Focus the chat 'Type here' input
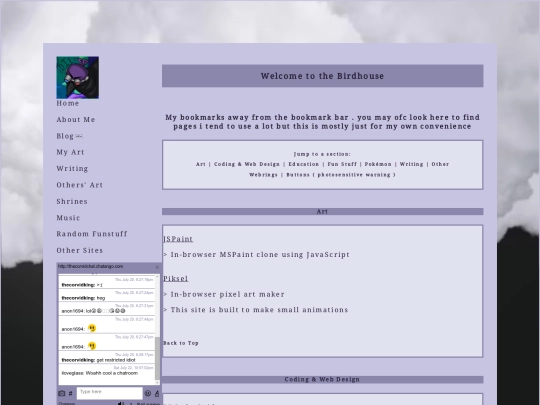 click(110, 393)
